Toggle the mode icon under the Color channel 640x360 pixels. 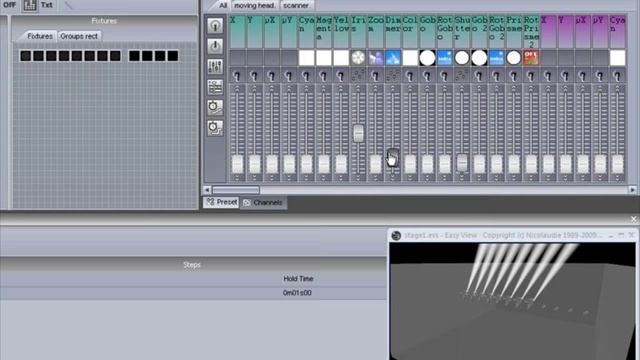(x=410, y=76)
